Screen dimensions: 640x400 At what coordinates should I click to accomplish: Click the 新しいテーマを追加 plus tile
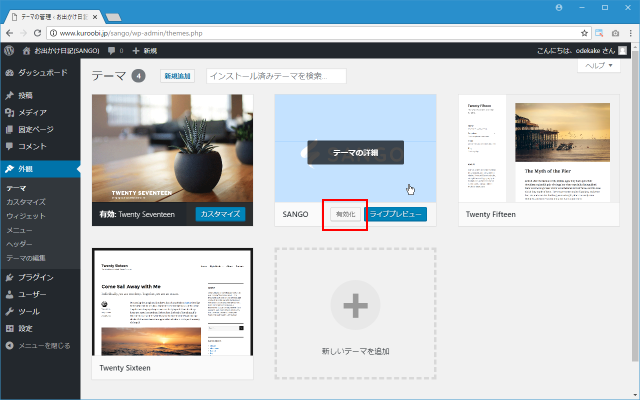356,313
